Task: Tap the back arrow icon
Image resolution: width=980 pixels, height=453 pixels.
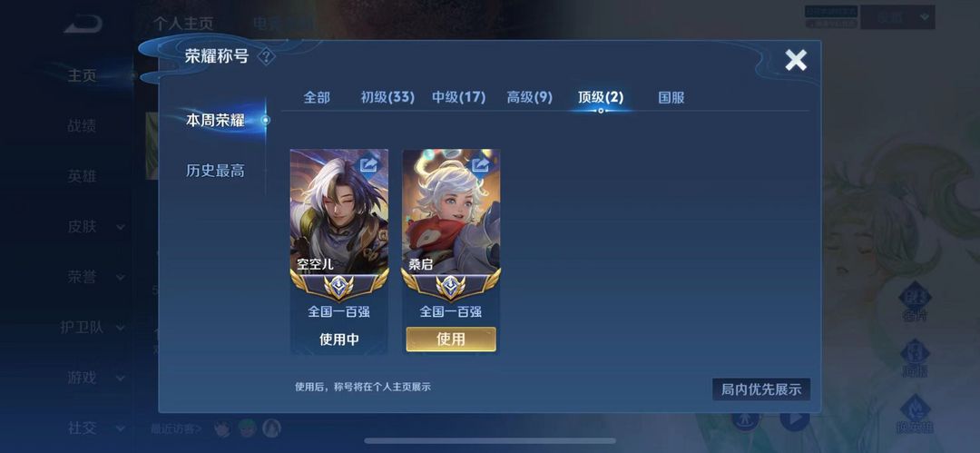Action: click(x=83, y=25)
